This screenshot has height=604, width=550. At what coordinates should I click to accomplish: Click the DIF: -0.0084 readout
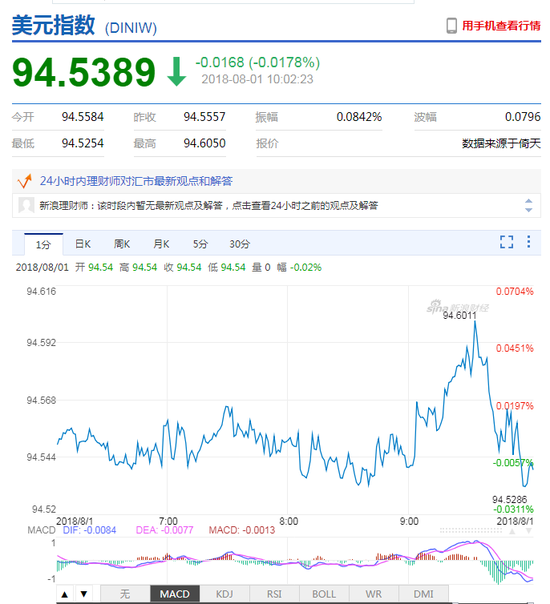click(x=89, y=530)
